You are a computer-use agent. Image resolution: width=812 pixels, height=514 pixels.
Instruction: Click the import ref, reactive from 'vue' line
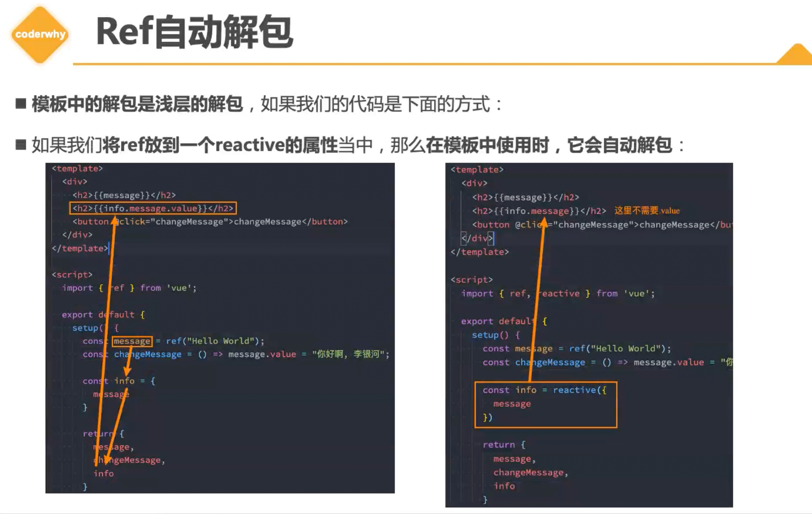pyautogui.click(x=558, y=294)
